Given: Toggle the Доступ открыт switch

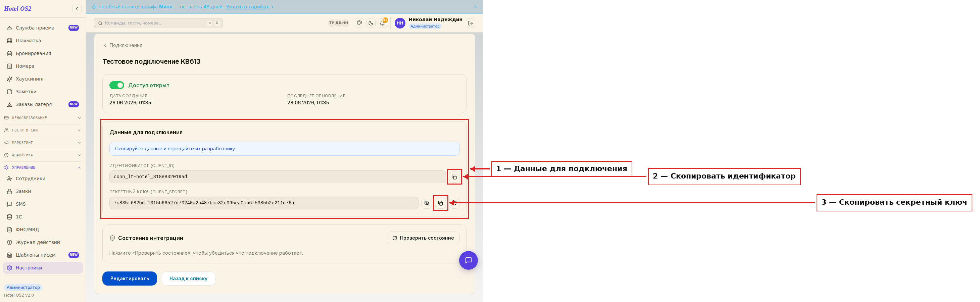Looking at the screenshot, I should [x=117, y=85].
